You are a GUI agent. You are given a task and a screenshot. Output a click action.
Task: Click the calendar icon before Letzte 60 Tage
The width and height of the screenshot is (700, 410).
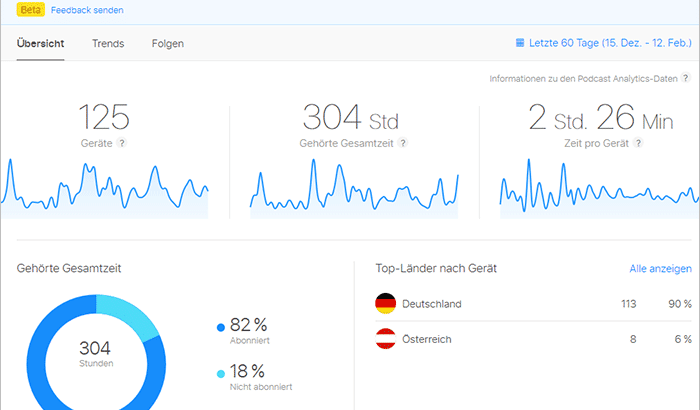point(520,44)
